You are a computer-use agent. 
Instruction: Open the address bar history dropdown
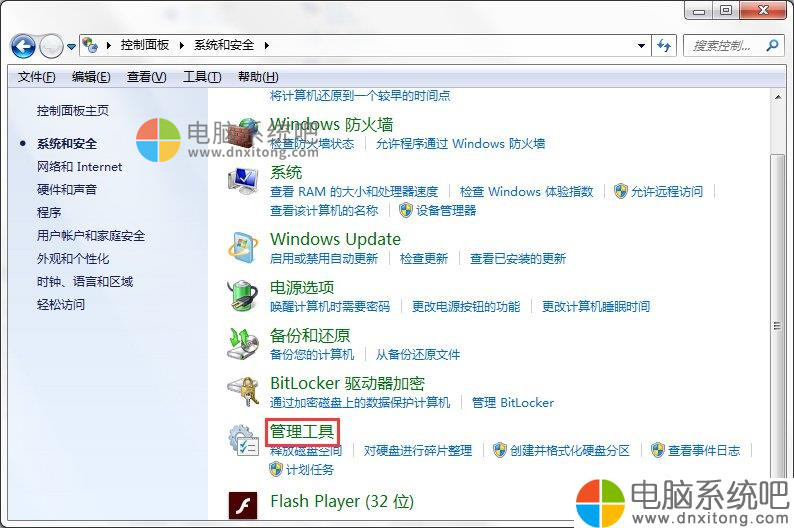pos(641,46)
